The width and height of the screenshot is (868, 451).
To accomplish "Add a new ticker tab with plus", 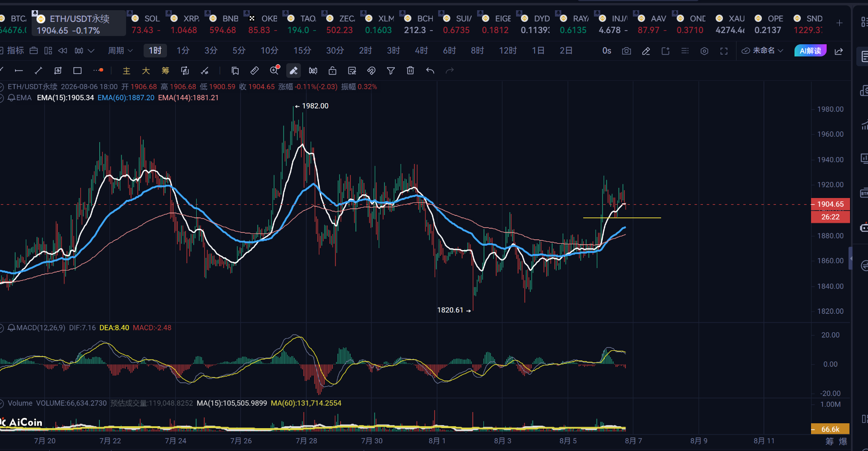I will tap(839, 23).
